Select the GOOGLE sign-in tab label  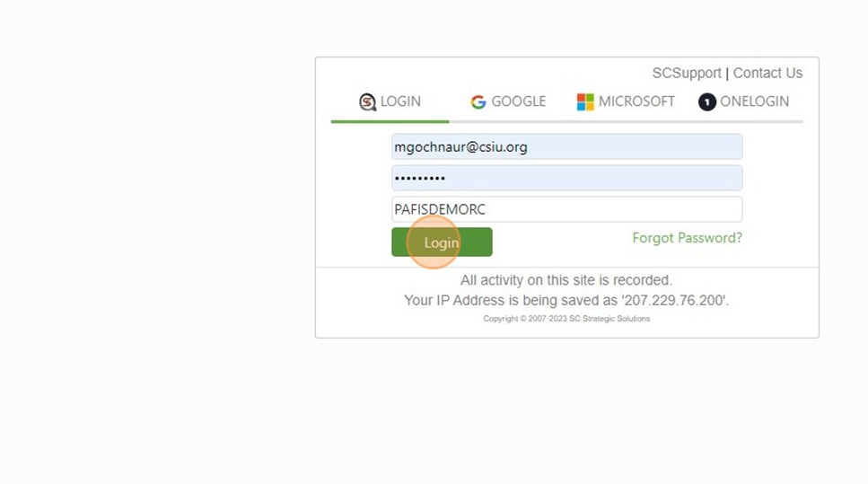tap(518, 101)
